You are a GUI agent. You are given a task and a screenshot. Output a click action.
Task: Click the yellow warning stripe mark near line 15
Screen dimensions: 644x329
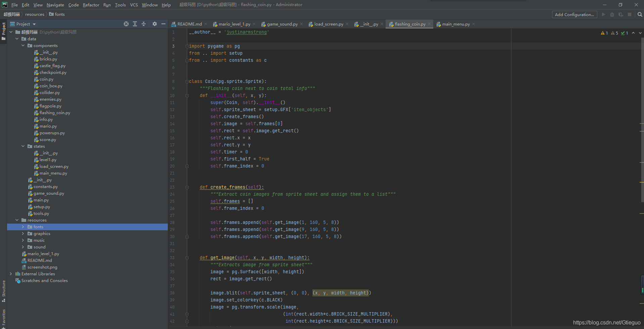642,131
